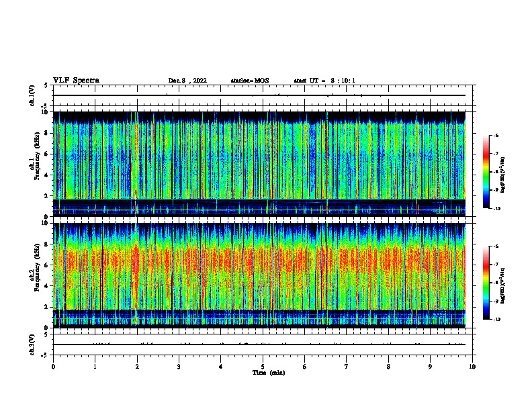Screen dimensions: 532x411
Task: Click the ch.1 spectrogram colorbar
Action: (x=486, y=172)
